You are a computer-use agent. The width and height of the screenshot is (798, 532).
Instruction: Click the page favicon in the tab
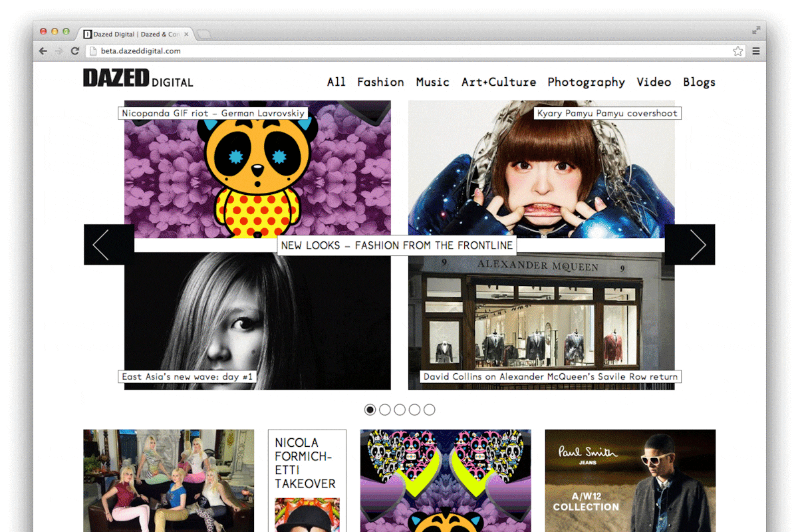87,34
